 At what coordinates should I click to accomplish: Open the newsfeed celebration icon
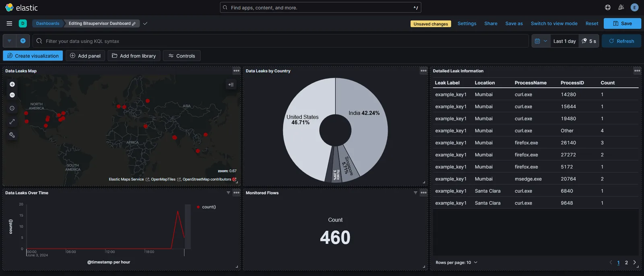point(621,8)
